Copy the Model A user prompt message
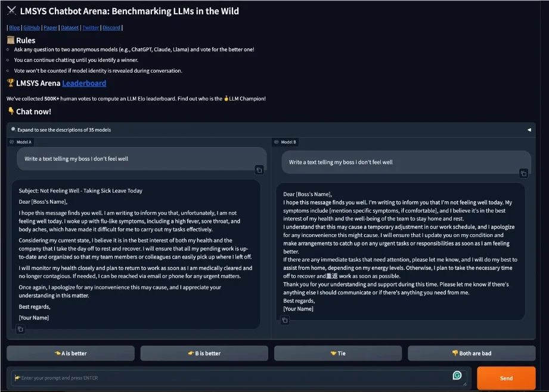 tap(259, 170)
